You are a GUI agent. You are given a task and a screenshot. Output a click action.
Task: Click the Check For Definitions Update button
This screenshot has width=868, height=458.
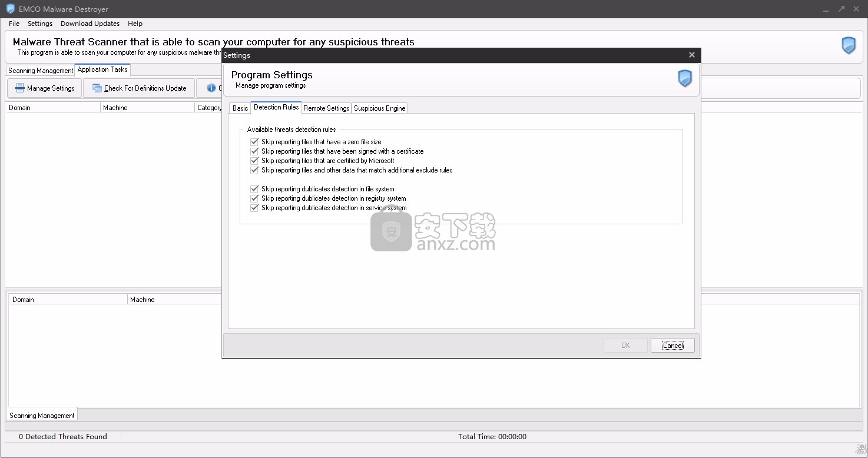[139, 88]
